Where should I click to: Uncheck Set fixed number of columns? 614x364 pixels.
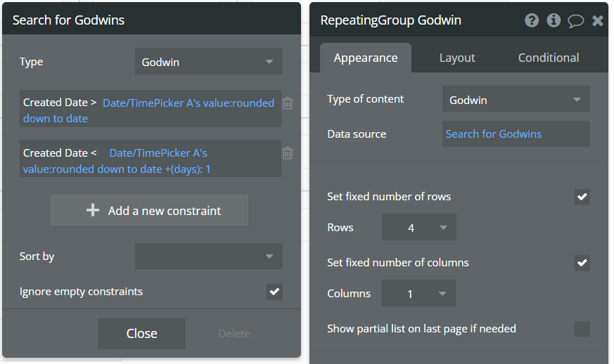[x=582, y=264]
